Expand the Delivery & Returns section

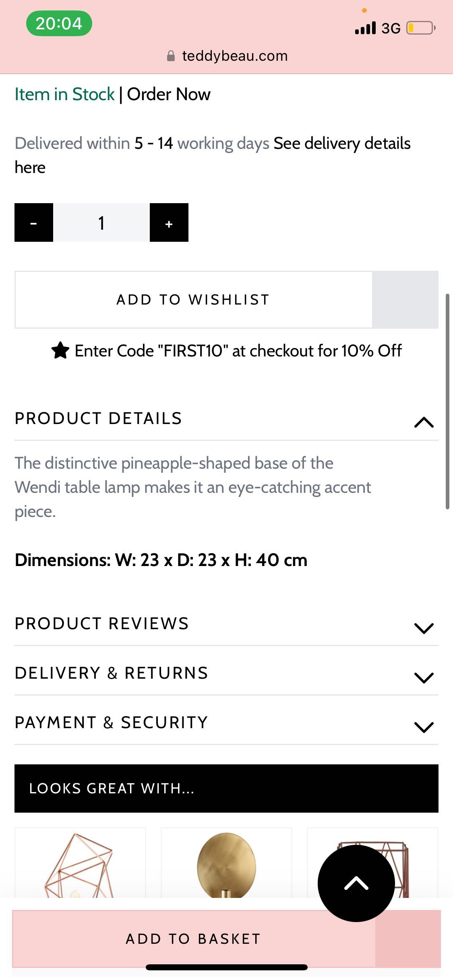point(226,674)
